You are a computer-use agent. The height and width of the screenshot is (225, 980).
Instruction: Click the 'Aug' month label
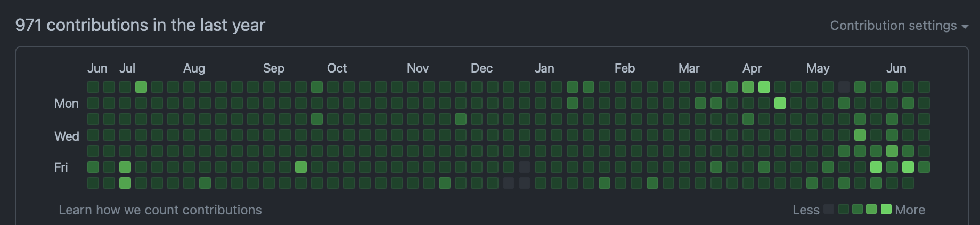(x=194, y=68)
